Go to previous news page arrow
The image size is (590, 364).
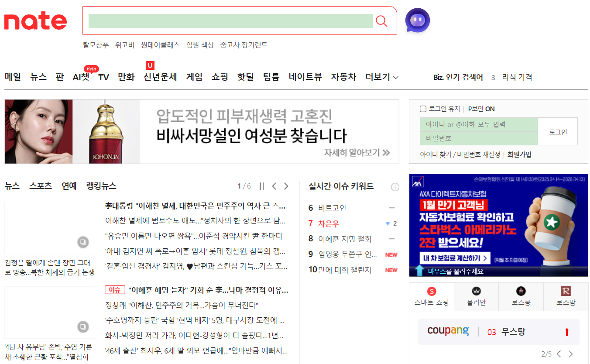pos(274,186)
